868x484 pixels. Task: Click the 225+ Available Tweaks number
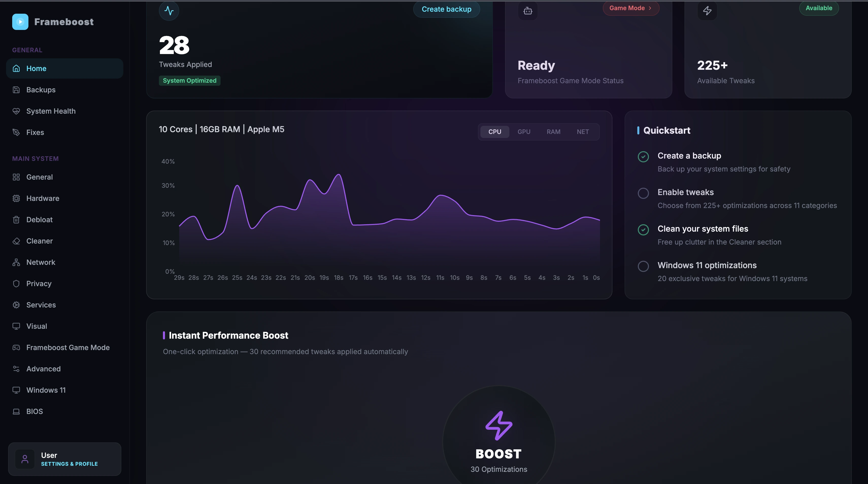712,65
